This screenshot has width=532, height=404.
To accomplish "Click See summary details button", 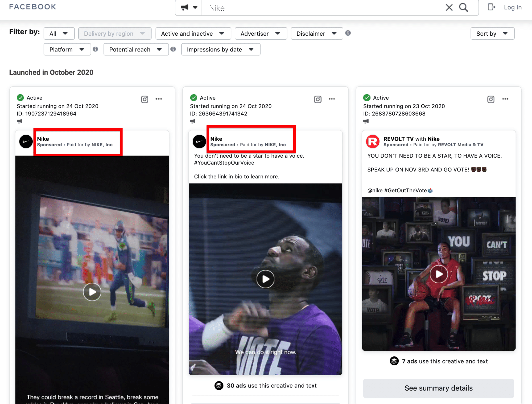I will [438, 388].
